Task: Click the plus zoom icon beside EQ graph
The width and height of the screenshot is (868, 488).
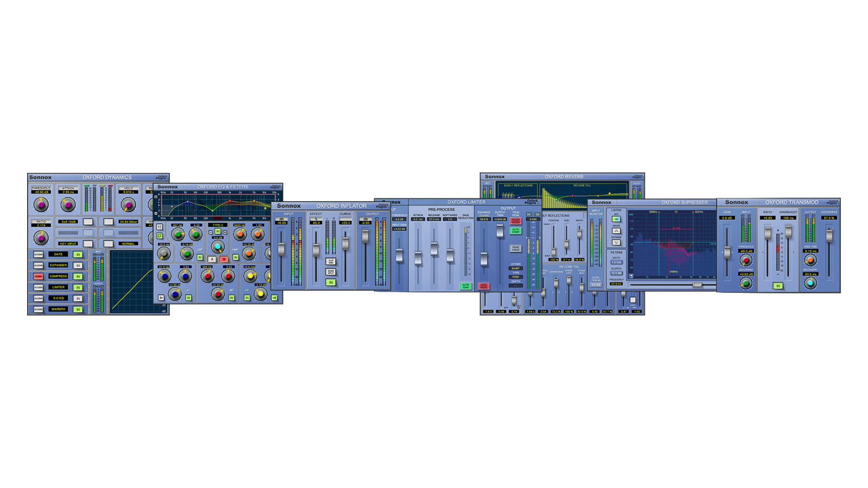Action: click(156, 197)
